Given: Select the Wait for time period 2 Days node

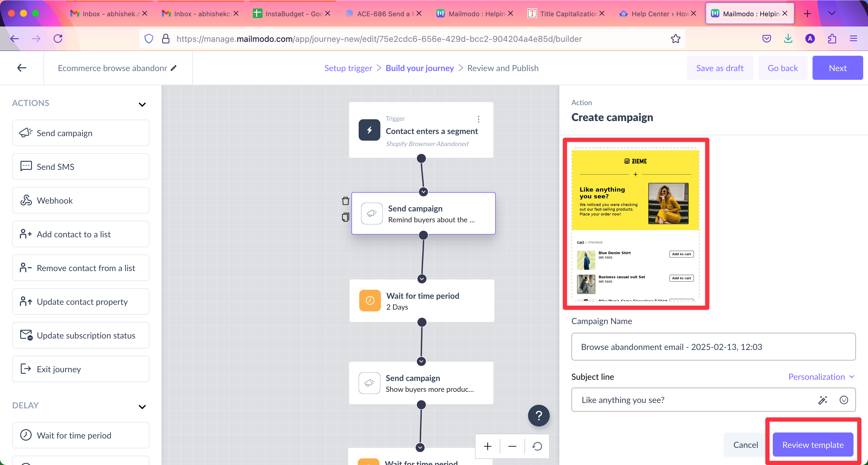Looking at the screenshot, I should pos(422,301).
